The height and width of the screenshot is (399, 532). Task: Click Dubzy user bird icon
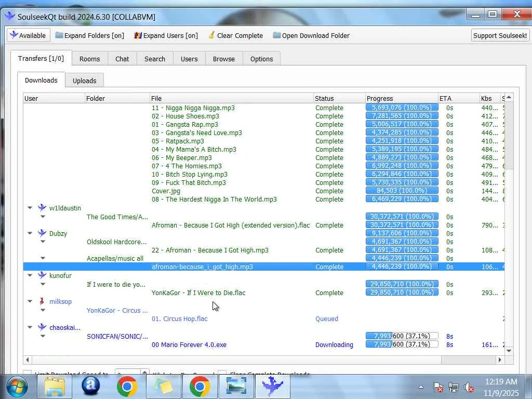[x=42, y=233]
